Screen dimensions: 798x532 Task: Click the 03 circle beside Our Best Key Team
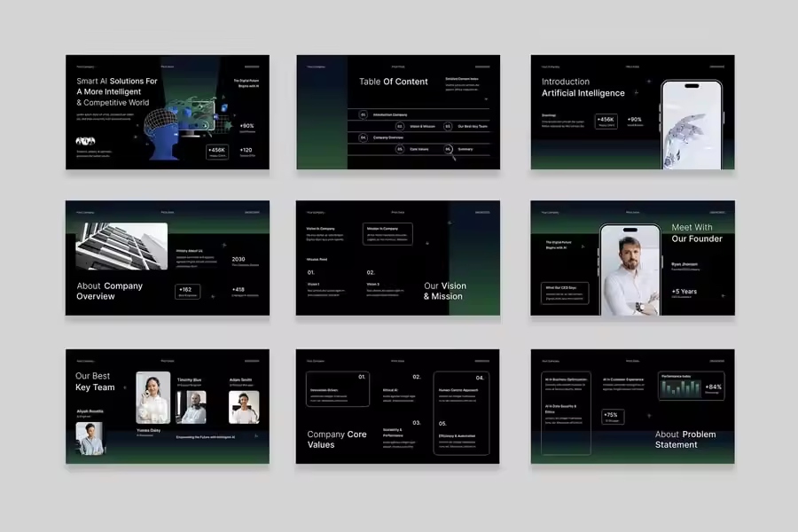448,126
